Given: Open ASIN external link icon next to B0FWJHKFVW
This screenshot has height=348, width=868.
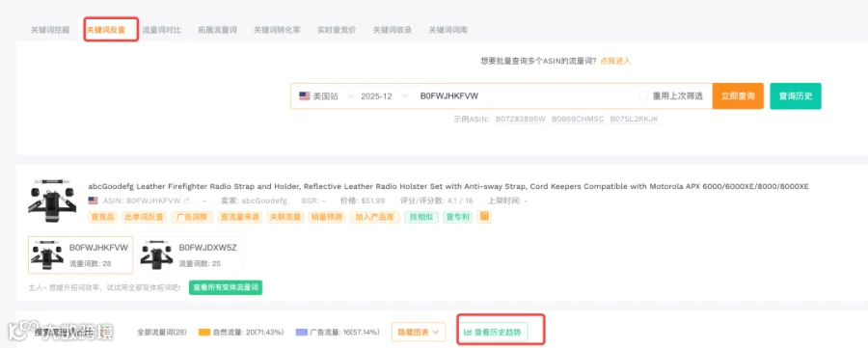Looking at the screenshot, I should pyautogui.click(x=186, y=201).
